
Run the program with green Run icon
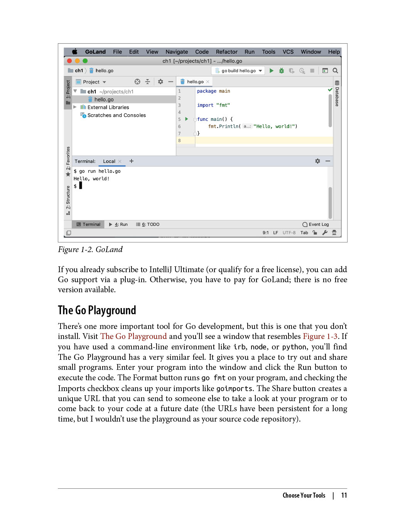[x=272, y=71]
